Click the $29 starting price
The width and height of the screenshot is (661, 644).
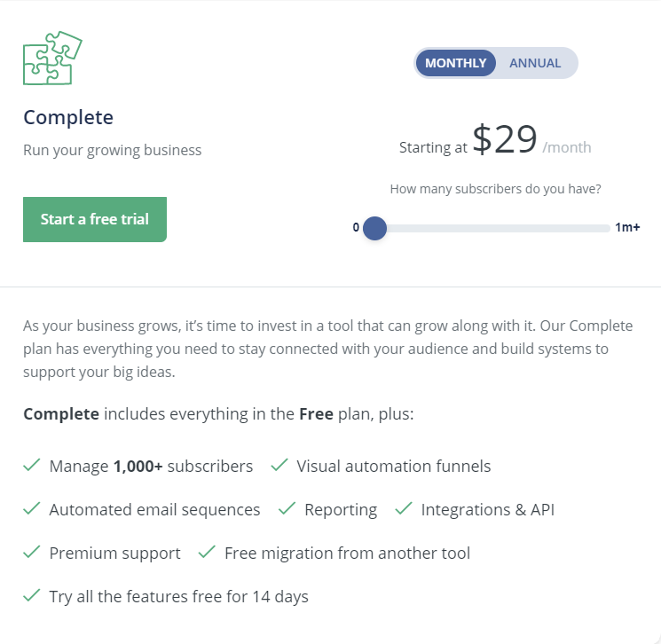(504, 140)
